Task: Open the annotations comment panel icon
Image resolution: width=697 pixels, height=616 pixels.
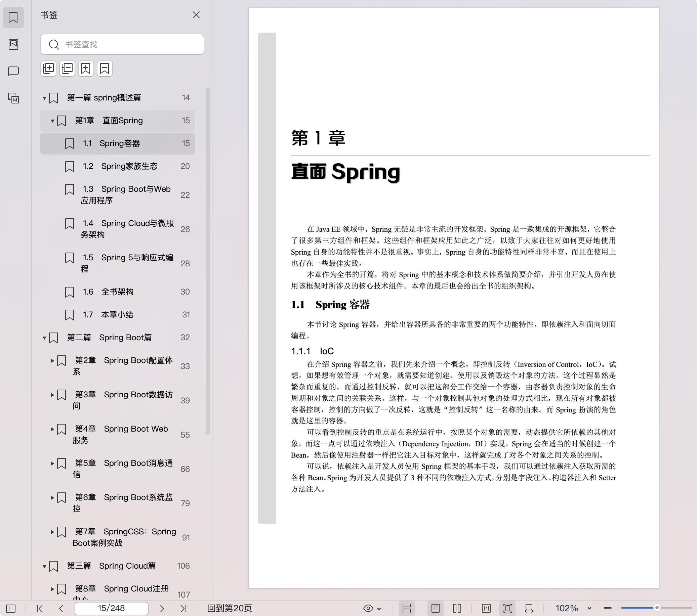Action: [x=13, y=71]
